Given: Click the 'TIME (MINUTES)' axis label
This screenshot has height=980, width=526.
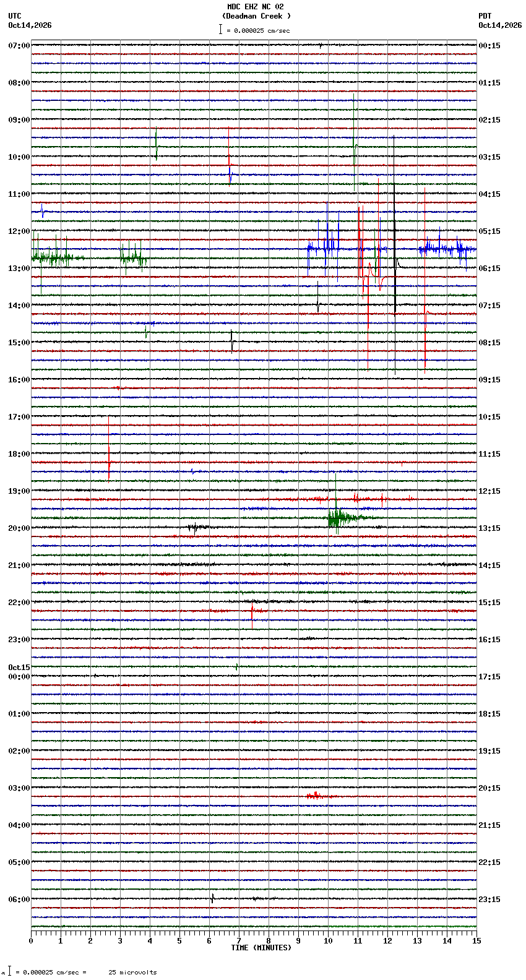Looking at the screenshot, I should pyautogui.click(x=261, y=948).
